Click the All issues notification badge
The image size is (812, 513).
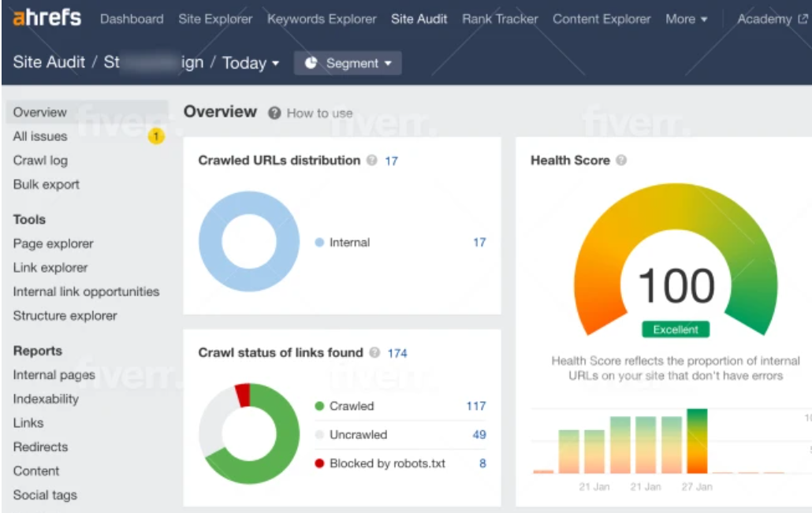click(x=155, y=136)
